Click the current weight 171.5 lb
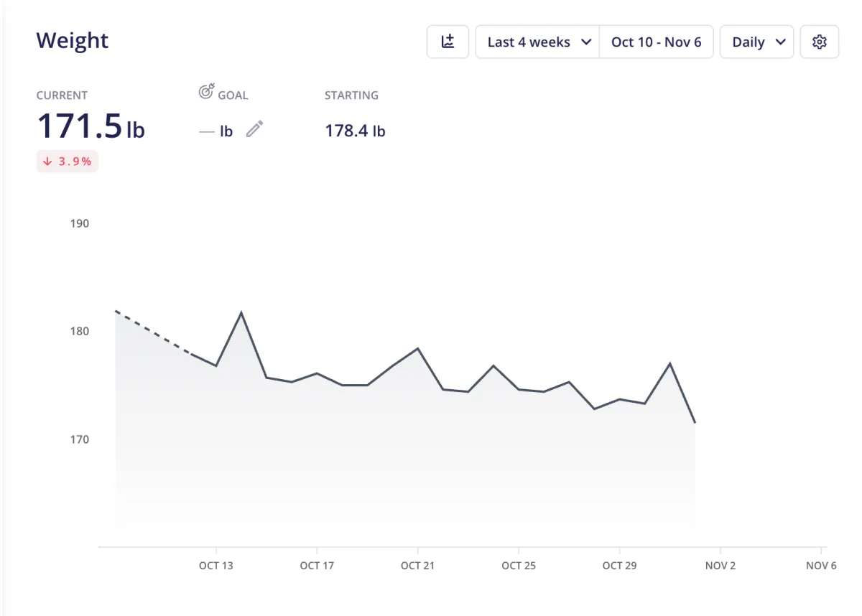862x616 pixels. [91, 126]
